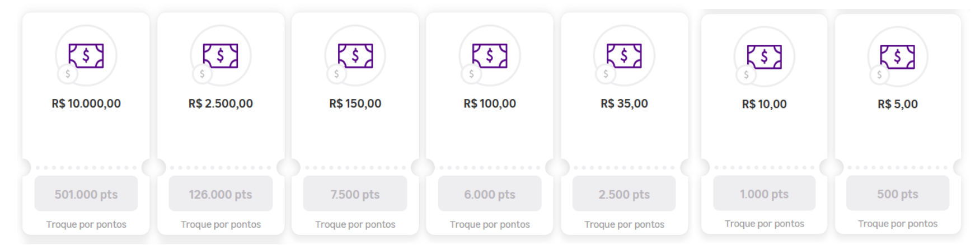This screenshot has width=980, height=245.
Task: Select the R$ 10.000,00 price label
Action: pos(86,103)
